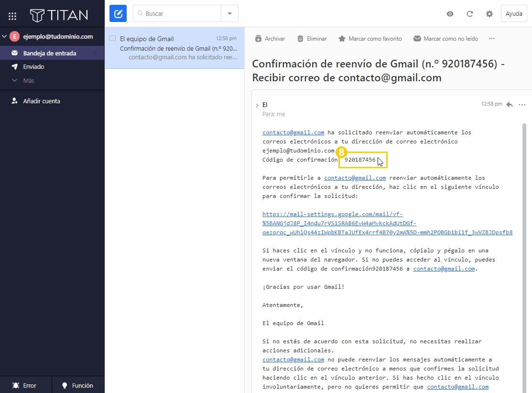The image size is (532, 393).
Task: Expand the search options dropdown arrow
Action: pos(229,13)
